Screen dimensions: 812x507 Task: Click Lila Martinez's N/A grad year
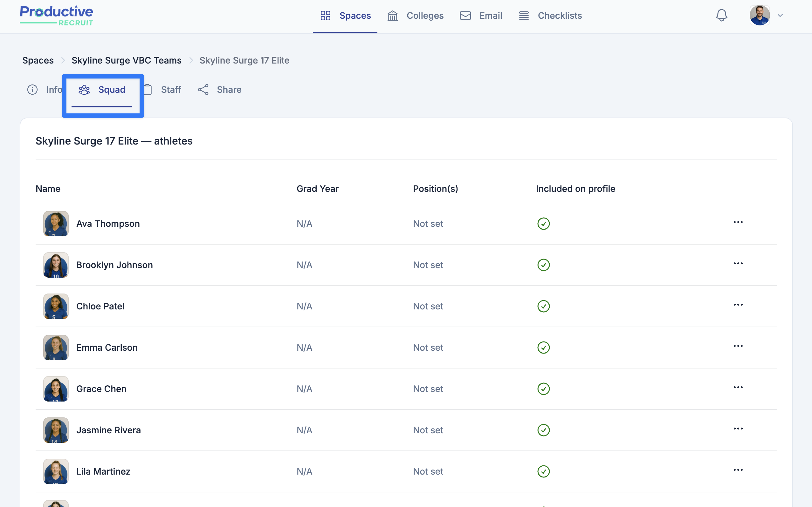click(x=304, y=471)
